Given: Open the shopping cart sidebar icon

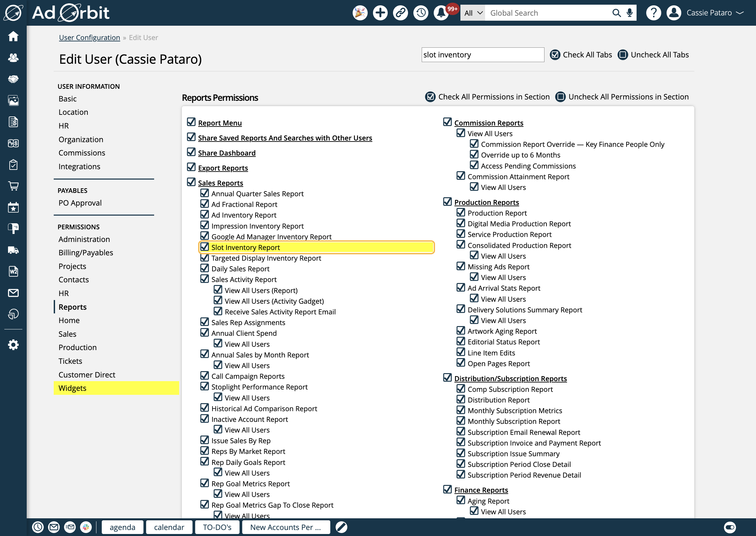Looking at the screenshot, I should [x=13, y=186].
